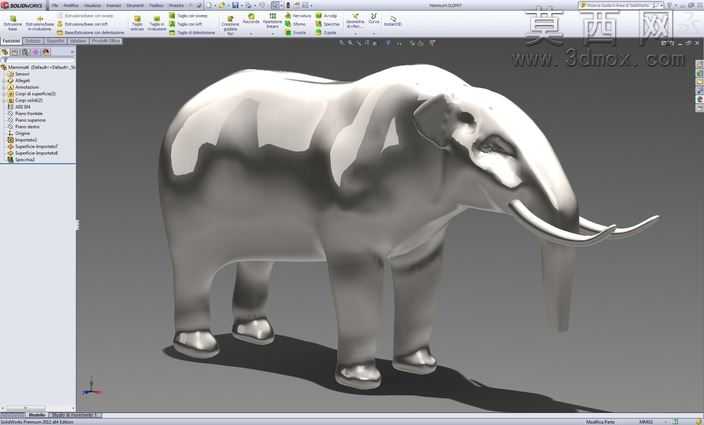704x425 pixels.
Task: Click the Curve tool icon
Action: point(374,18)
